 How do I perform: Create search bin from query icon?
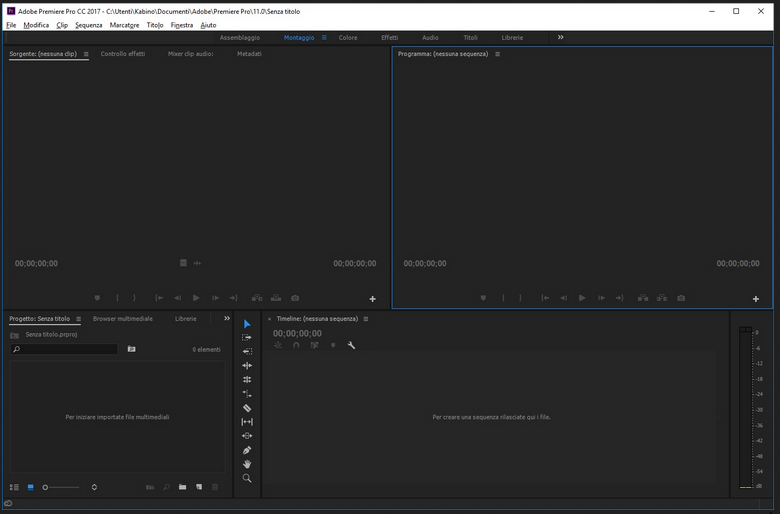(131, 349)
